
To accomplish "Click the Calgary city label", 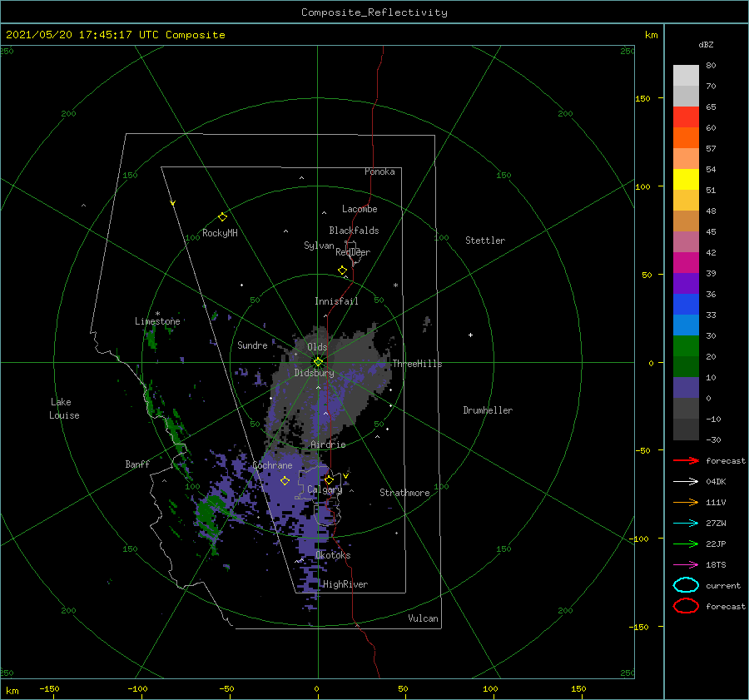I will 325,489.
